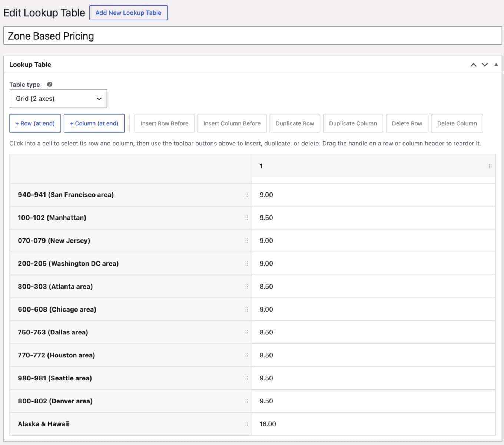
Task: Click Insert Row Before button
Action: 165,123
